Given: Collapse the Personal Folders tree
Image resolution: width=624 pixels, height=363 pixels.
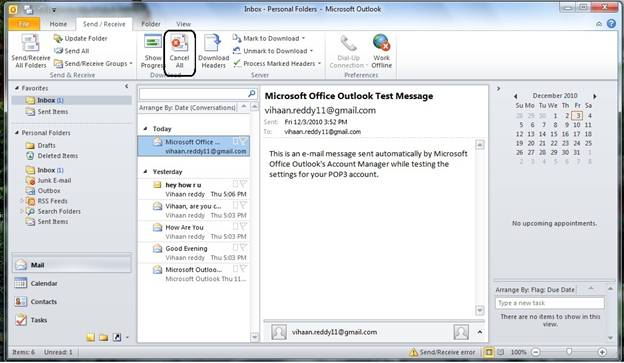Looking at the screenshot, I should [17, 133].
